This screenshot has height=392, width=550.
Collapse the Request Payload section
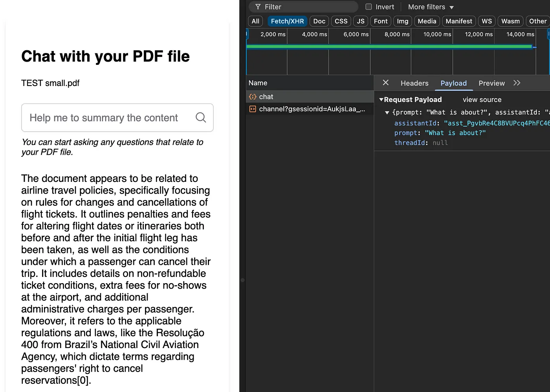coord(381,100)
